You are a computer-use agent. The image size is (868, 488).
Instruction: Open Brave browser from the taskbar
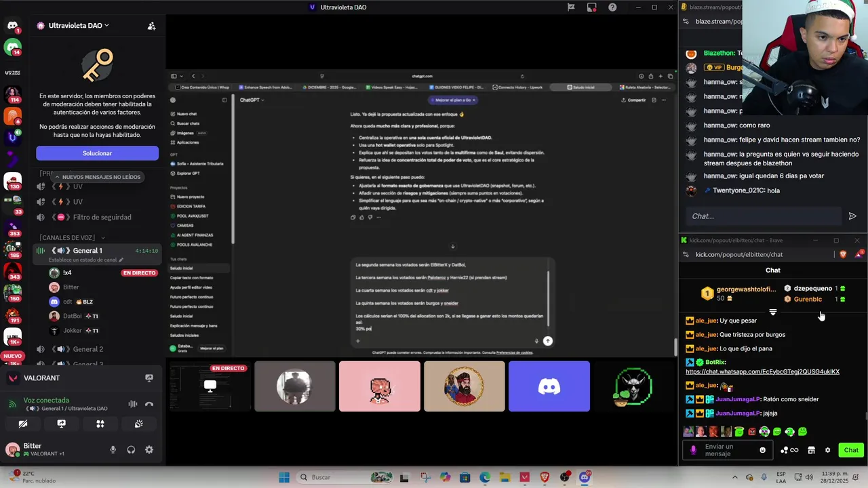(545, 477)
